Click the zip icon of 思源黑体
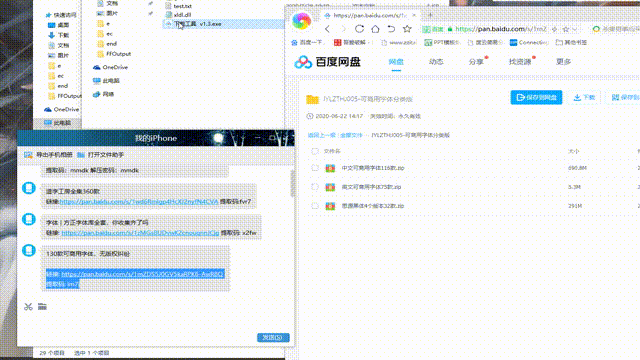Image resolution: width=640 pixels, height=360 pixels. click(x=330, y=206)
